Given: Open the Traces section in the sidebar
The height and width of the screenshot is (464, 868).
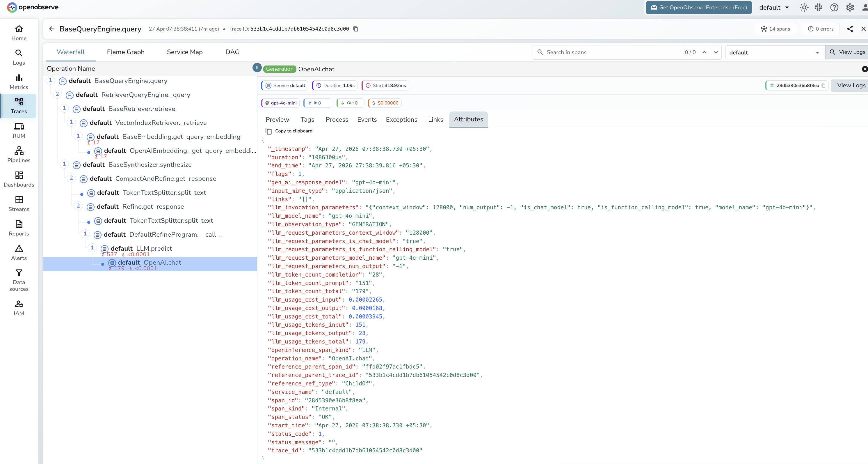Looking at the screenshot, I should coord(19,106).
